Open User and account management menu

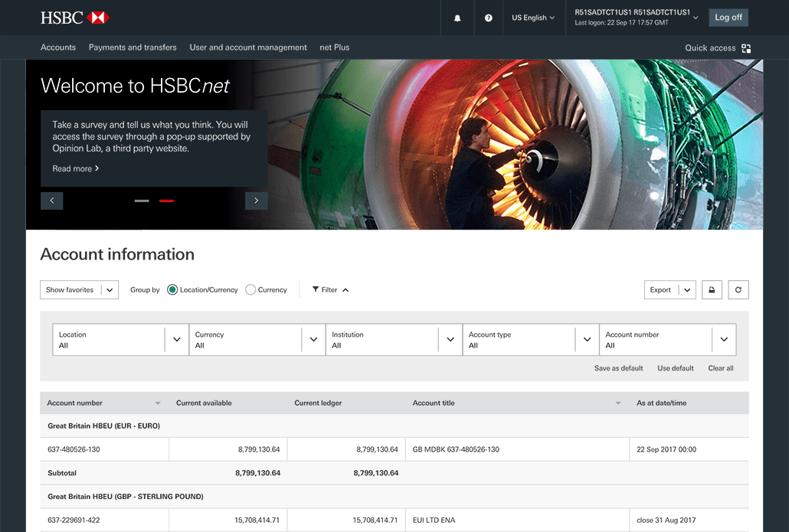248,47
